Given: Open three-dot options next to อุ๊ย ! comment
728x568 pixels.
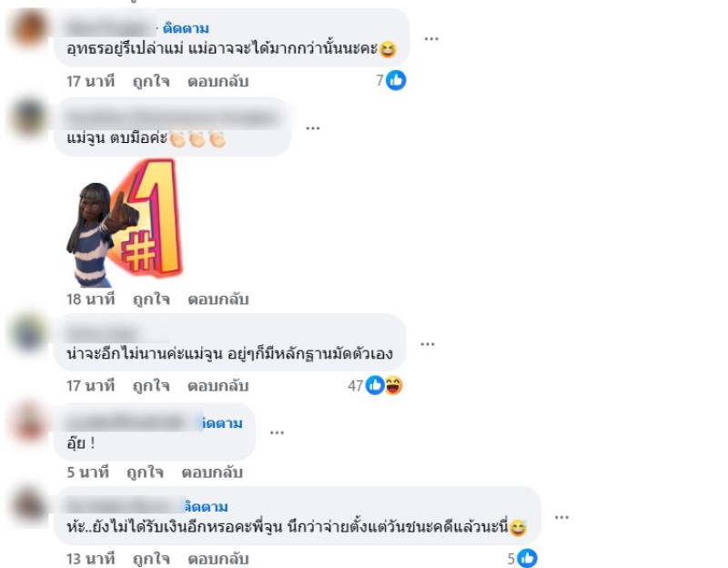Looking at the screenshot, I should pyautogui.click(x=277, y=433).
